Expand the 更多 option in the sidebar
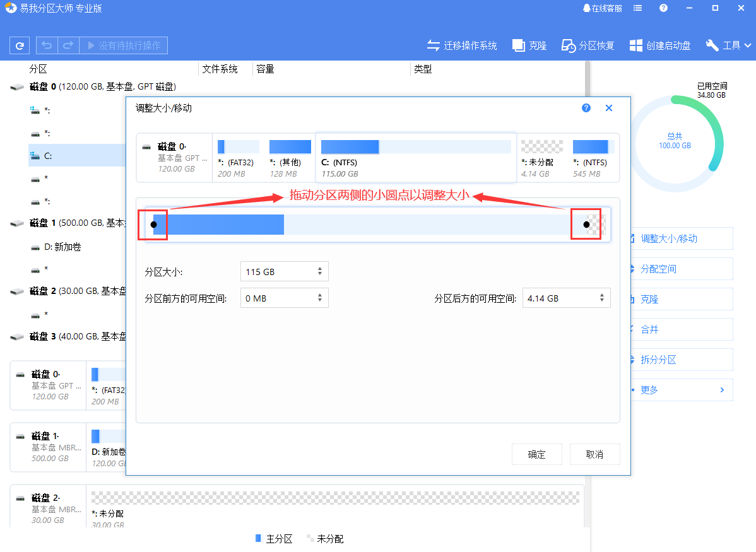The image size is (756, 552). [x=682, y=390]
